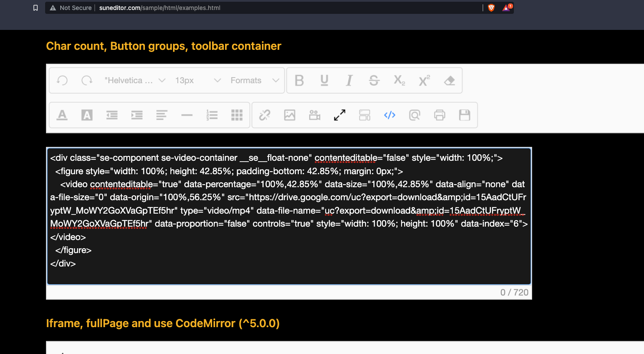Click the Not Secure warning label
644x354 pixels.
pos(75,7)
